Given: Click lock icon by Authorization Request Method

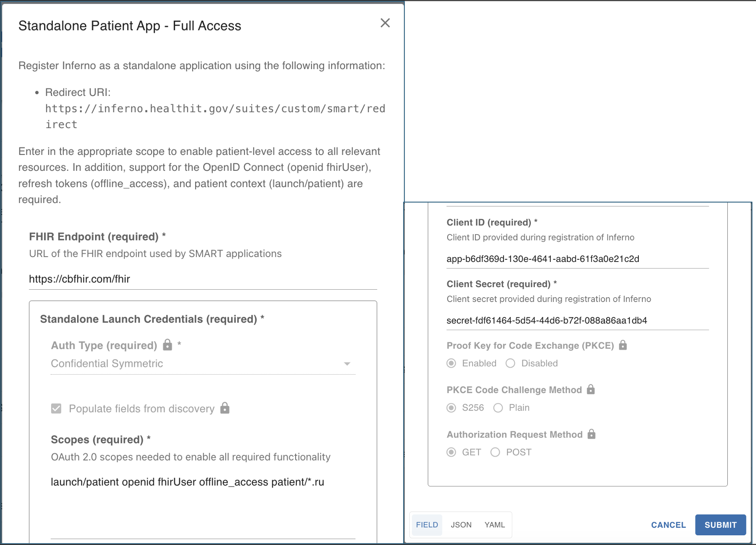Looking at the screenshot, I should click(x=591, y=435).
